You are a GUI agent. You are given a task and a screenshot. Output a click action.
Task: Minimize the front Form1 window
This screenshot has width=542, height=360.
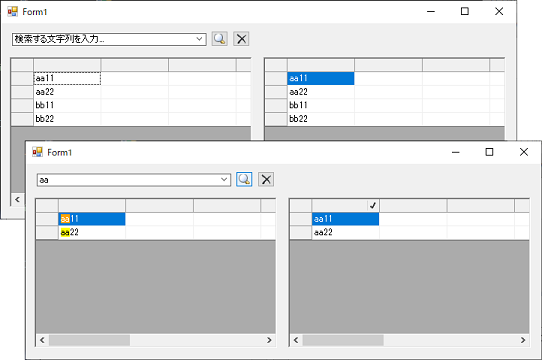coord(456,152)
